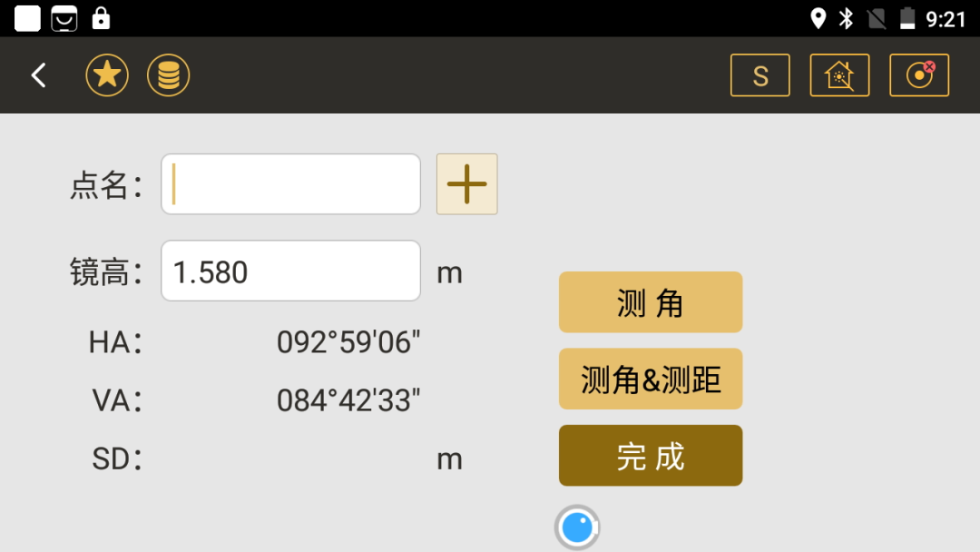This screenshot has height=552, width=980.
Task: Tap the S mode button
Action: coord(760,75)
